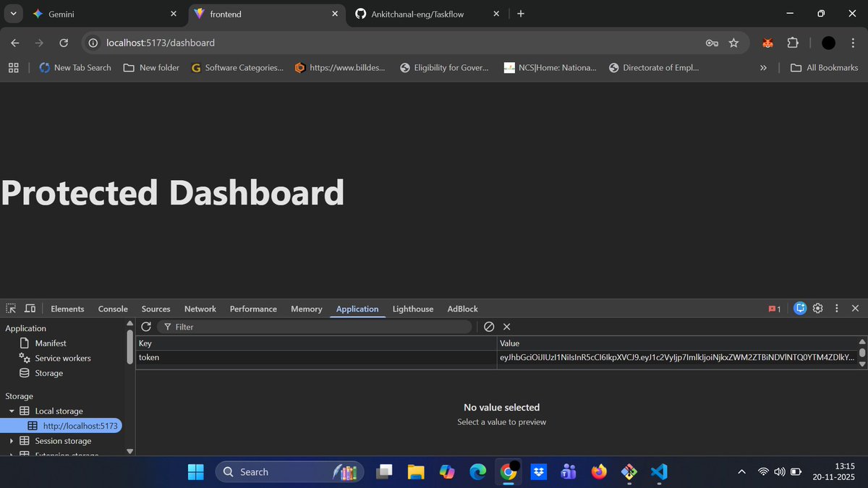Reload the page with the refresh icon
Image resolution: width=868 pixels, height=488 pixels.
(64, 43)
